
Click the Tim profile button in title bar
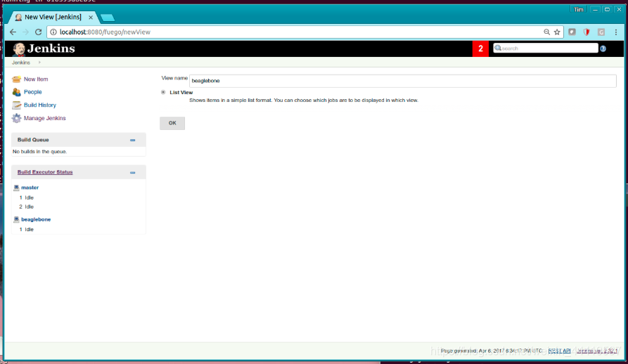tap(579, 10)
